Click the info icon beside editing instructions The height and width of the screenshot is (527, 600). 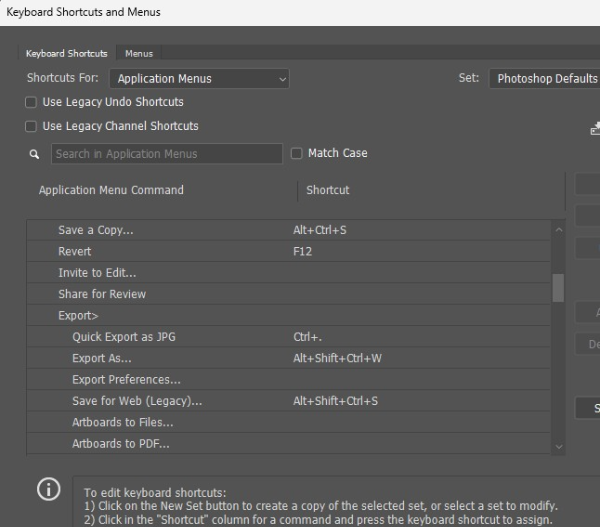tap(49, 489)
